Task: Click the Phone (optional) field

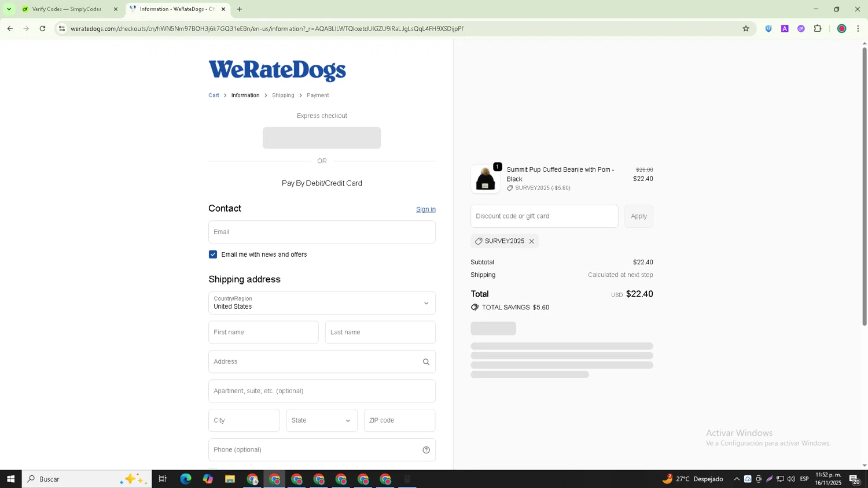Action: tap(322, 450)
